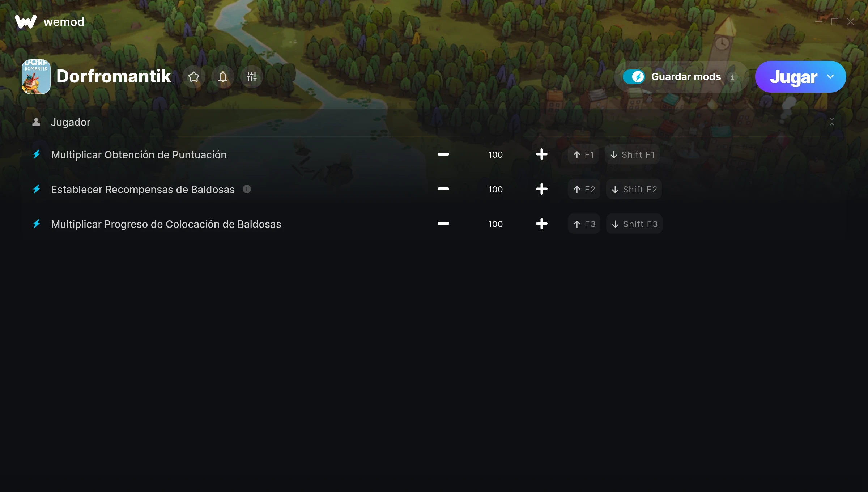Increase Multiplicar Progreso de Colocación value
The width and height of the screenshot is (868, 492).
click(x=541, y=224)
